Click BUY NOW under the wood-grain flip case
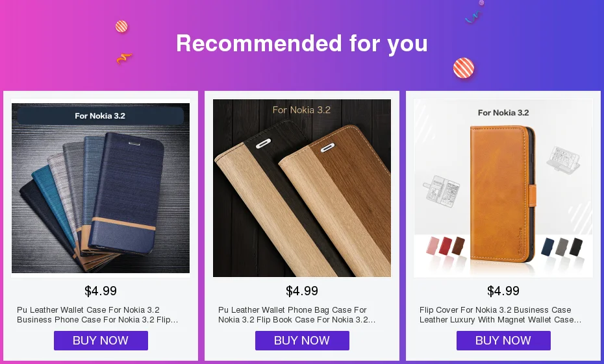 point(302,341)
